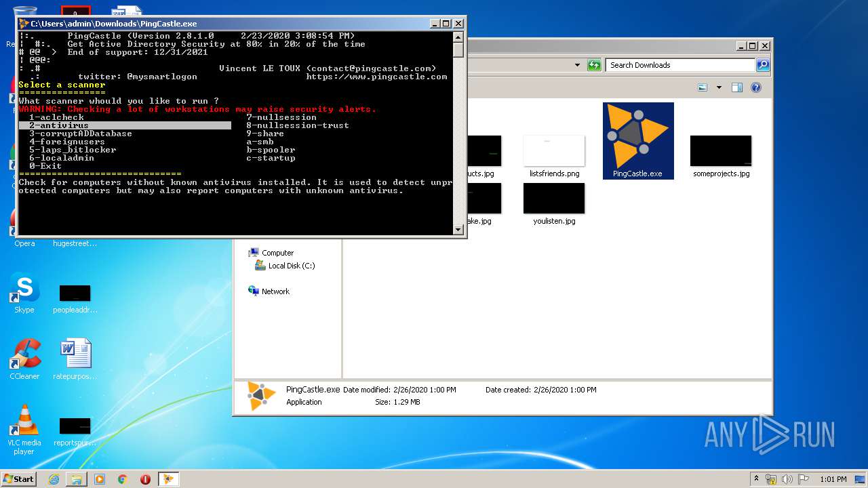Open the PingCastle console system menu icon
The width and height of the screenshot is (868, 488).
[x=24, y=24]
